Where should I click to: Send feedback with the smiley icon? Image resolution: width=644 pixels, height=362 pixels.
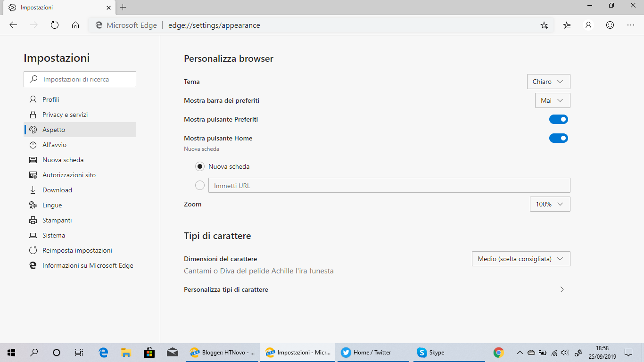point(610,25)
